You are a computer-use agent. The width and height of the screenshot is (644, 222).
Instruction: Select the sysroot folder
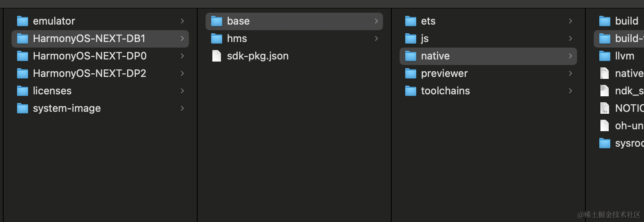[x=629, y=143]
